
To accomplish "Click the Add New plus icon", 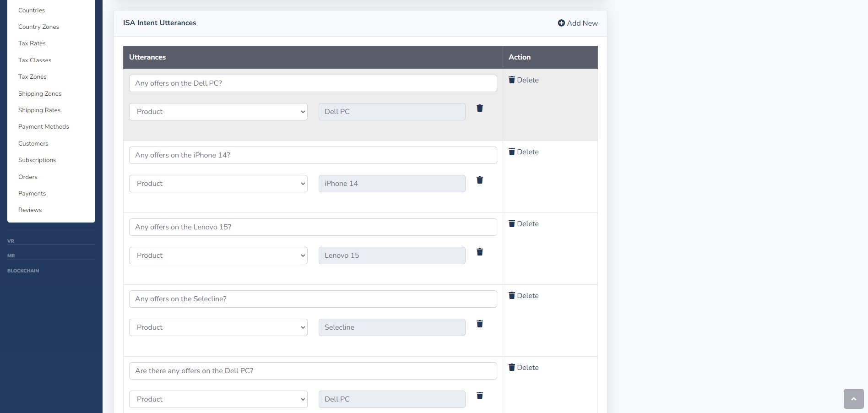I will [x=561, y=23].
